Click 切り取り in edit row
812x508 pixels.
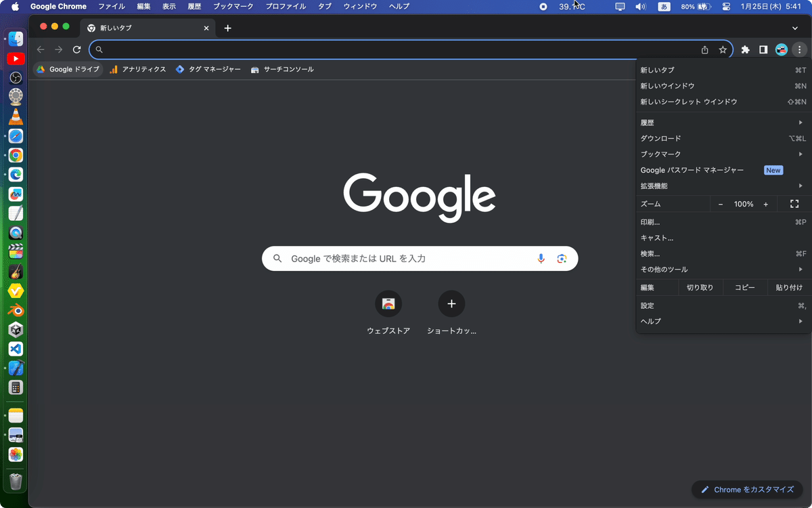[x=700, y=287]
